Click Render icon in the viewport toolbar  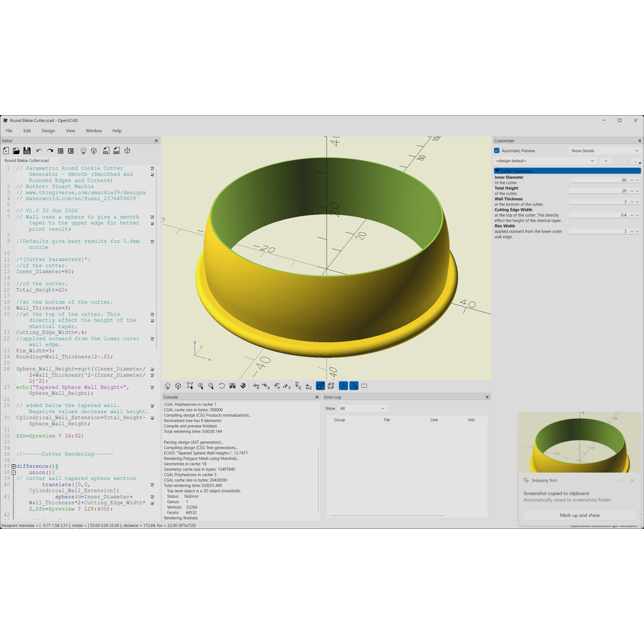178,386
